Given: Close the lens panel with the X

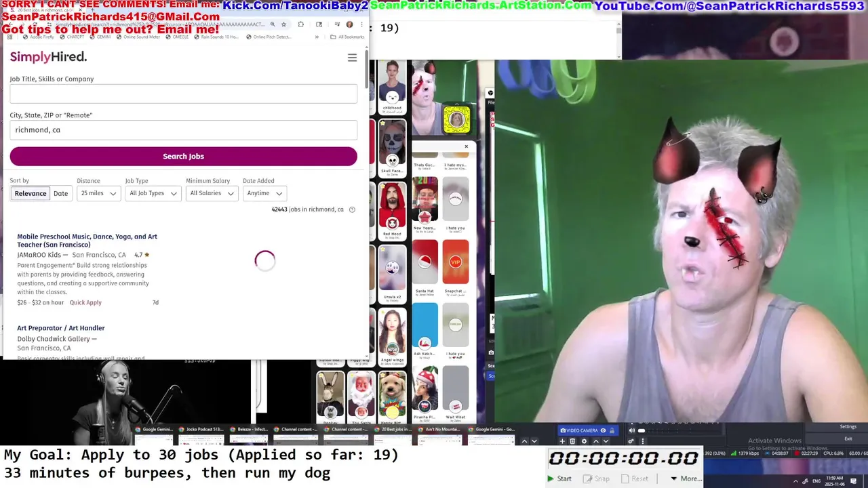Looking at the screenshot, I should tap(466, 146).
